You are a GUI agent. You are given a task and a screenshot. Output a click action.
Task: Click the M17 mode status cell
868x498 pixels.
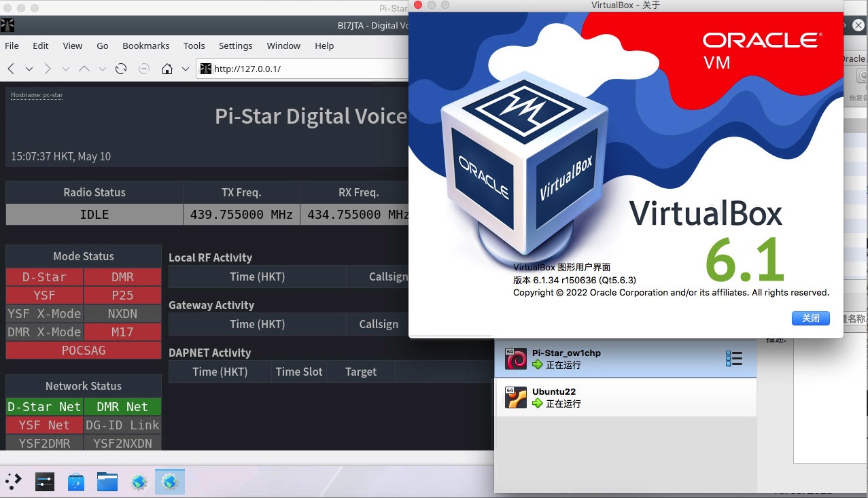tap(123, 332)
